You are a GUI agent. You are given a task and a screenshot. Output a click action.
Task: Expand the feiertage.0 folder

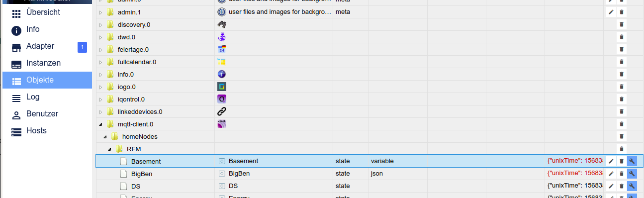tap(100, 49)
